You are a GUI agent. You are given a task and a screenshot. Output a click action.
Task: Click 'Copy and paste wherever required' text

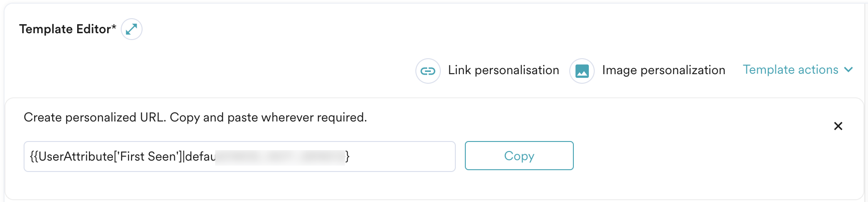point(268,117)
